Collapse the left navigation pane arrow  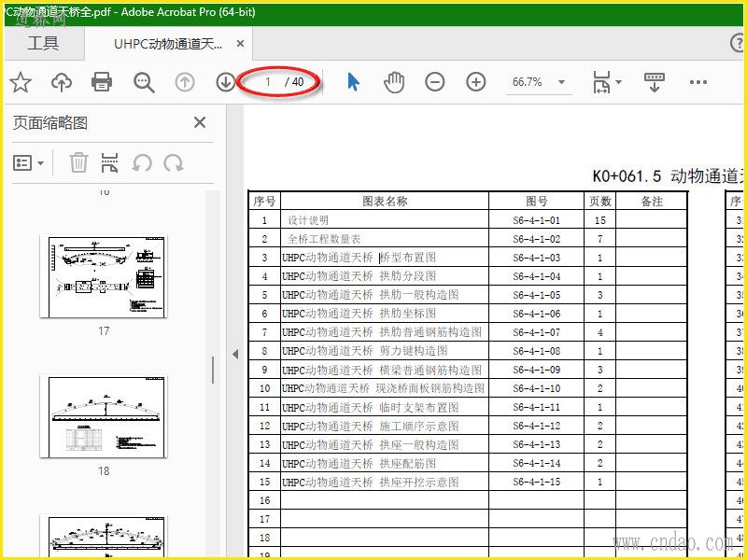pyautogui.click(x=235, y=355)
